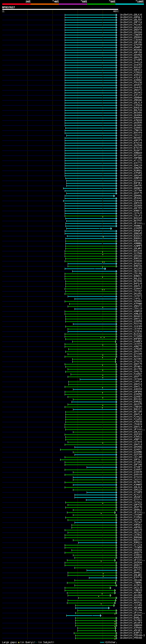Image resolution: width=146 pixels, height=644 pixels.
Task: Select label UniRef100_B9N7Z6
Action: (x=131, y=266)
